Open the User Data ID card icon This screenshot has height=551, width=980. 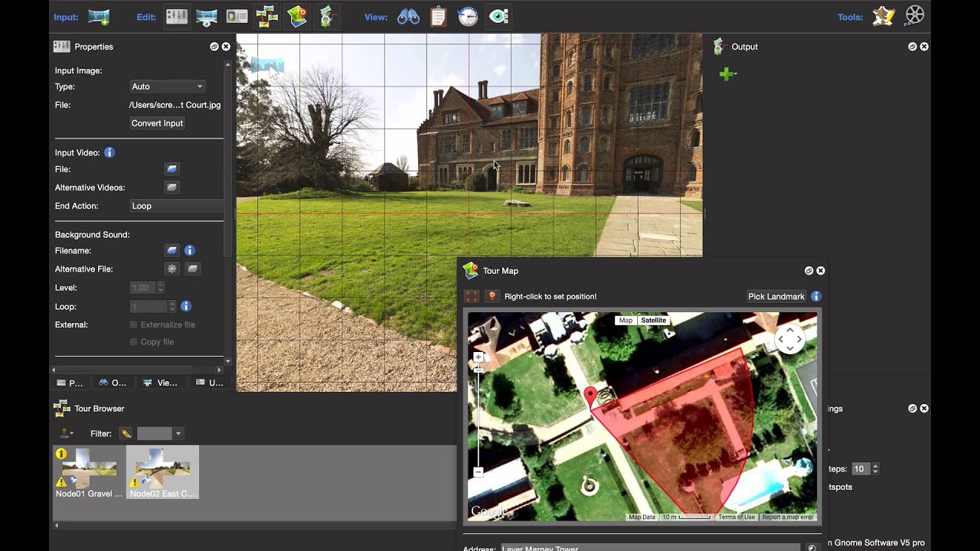pos(237,16)
